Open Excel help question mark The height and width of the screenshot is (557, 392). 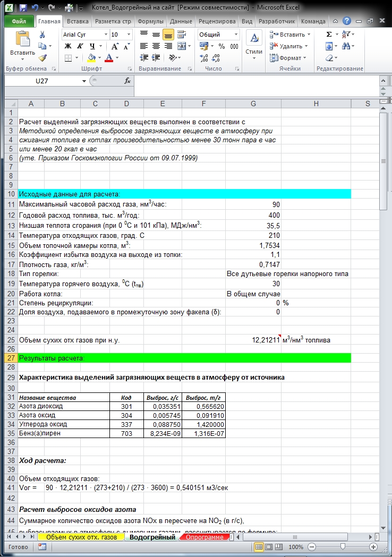(x=346, y=21)
